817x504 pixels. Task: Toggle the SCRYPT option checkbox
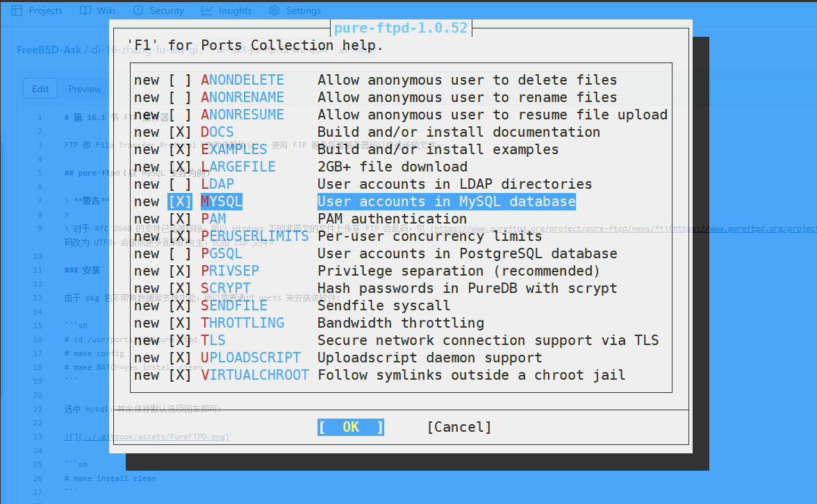click(x=180, y=289)
